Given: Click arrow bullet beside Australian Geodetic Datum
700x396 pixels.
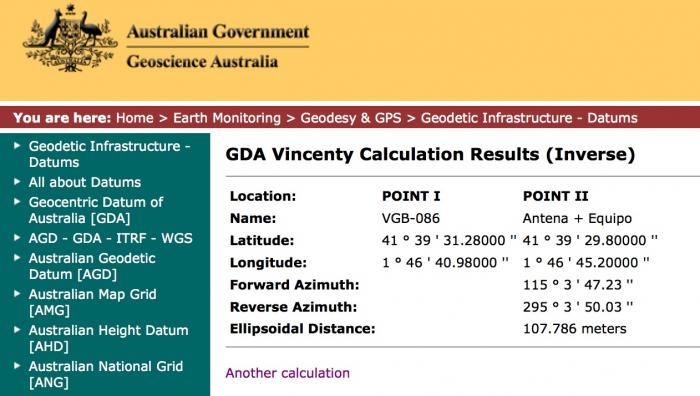Looking at the screenshot, I should [17, 258].
